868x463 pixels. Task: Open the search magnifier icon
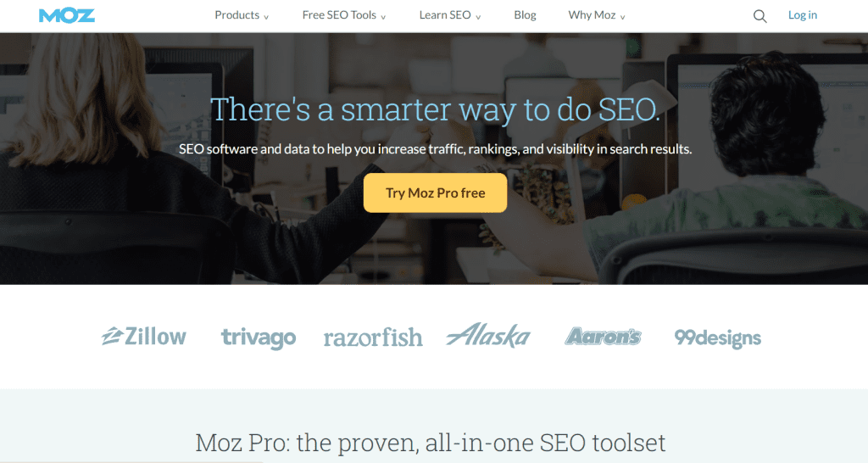(x=760, y=16)
